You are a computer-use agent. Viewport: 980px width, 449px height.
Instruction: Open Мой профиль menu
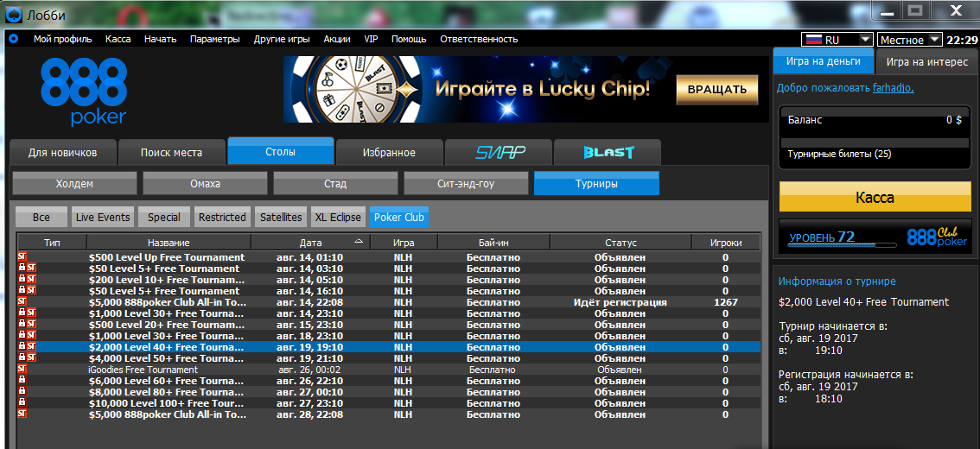coord(62,39)
